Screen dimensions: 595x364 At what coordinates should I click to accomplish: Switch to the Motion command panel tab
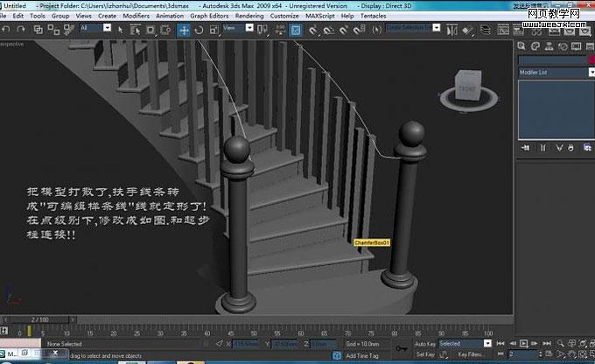coord(563,46)
